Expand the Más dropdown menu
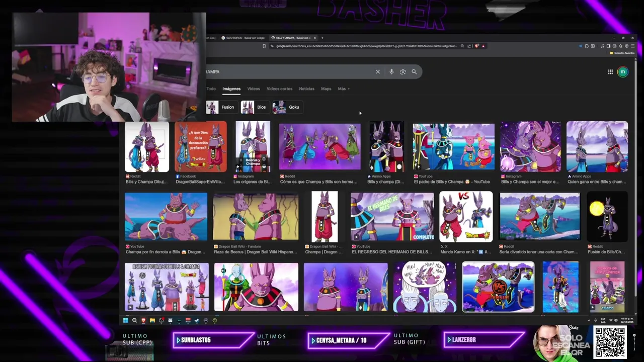The height and width of the screenshot is (362, 644). pyautogui.click(x=344, y=88)
